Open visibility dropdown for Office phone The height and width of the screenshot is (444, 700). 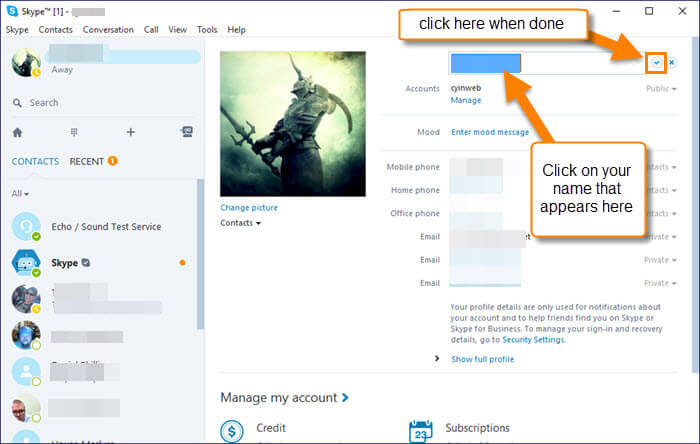(x=662, y=213)
